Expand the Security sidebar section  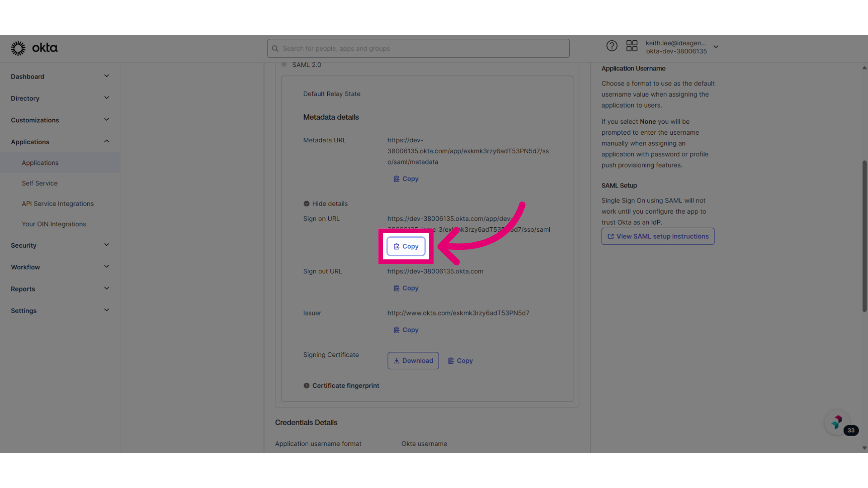(107, 244)
